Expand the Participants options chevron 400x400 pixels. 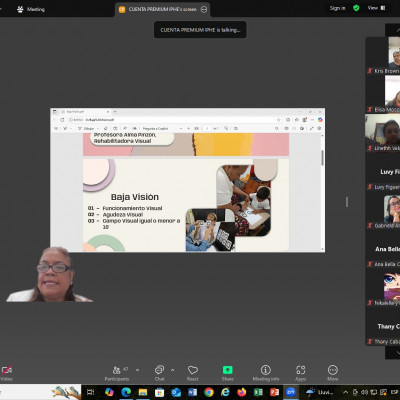[137, 370]
